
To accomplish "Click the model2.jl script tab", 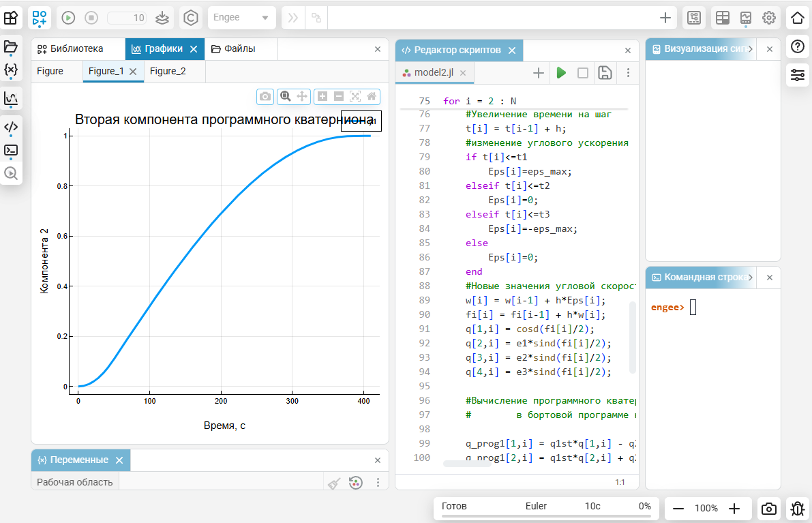I will point(434,72).
